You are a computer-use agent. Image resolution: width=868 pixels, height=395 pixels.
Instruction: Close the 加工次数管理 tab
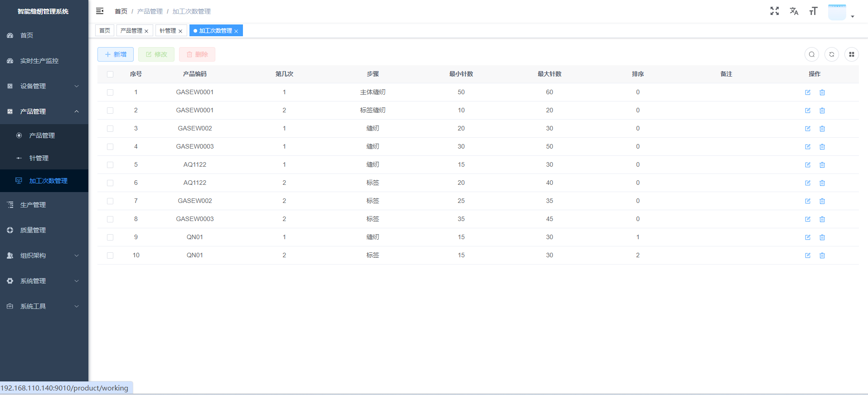click(236, 31)
